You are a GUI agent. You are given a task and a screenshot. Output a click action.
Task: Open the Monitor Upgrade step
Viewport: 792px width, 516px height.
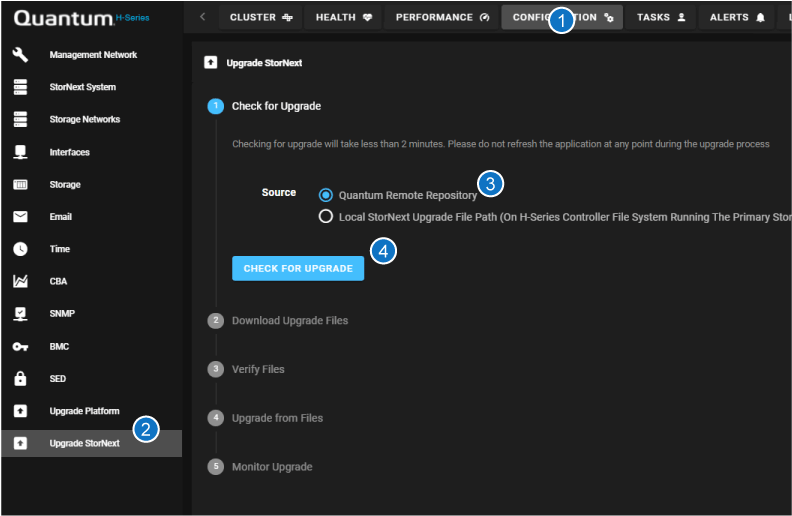[271, 467]
